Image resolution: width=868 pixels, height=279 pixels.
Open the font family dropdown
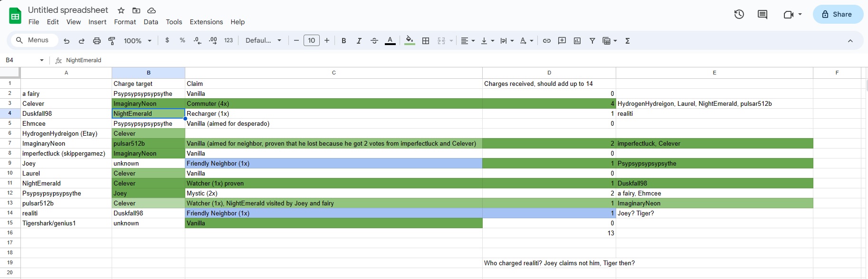(x=263, y=41)
